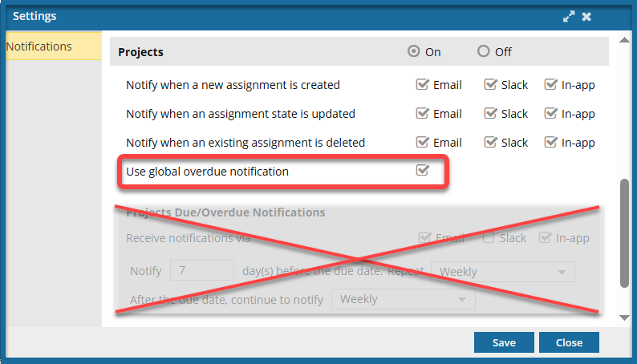The height and width of the screenshot is (364, 637).
Task: Toggle Email for new assignment created
Action: tap(423, 84)
